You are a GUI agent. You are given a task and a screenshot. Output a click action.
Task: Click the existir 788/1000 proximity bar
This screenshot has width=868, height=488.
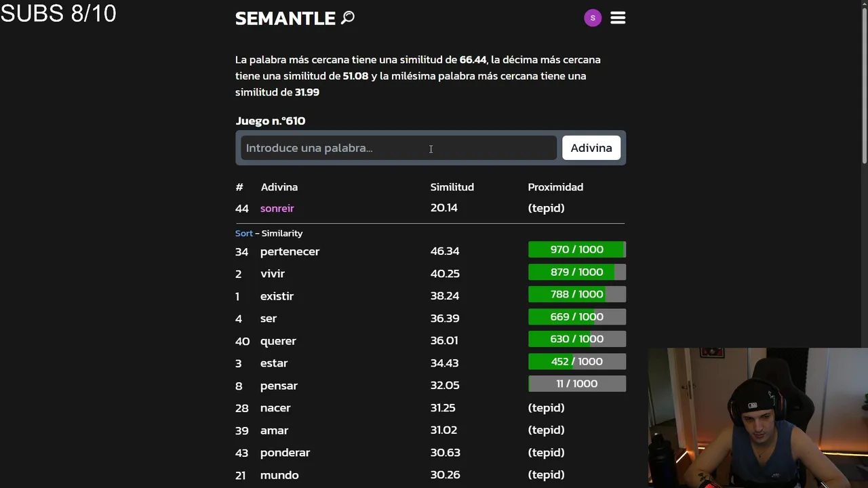(x=576, y=295)
